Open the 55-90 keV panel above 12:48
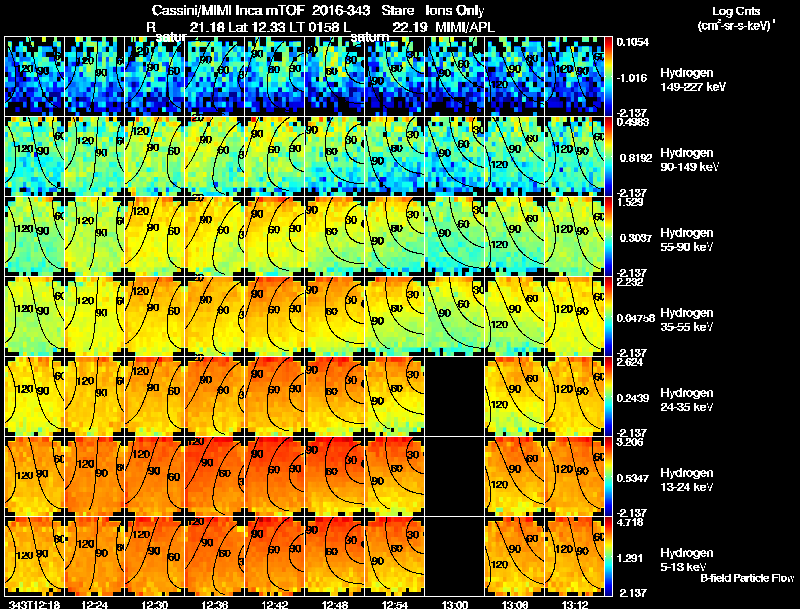 [x=335, y=237]
